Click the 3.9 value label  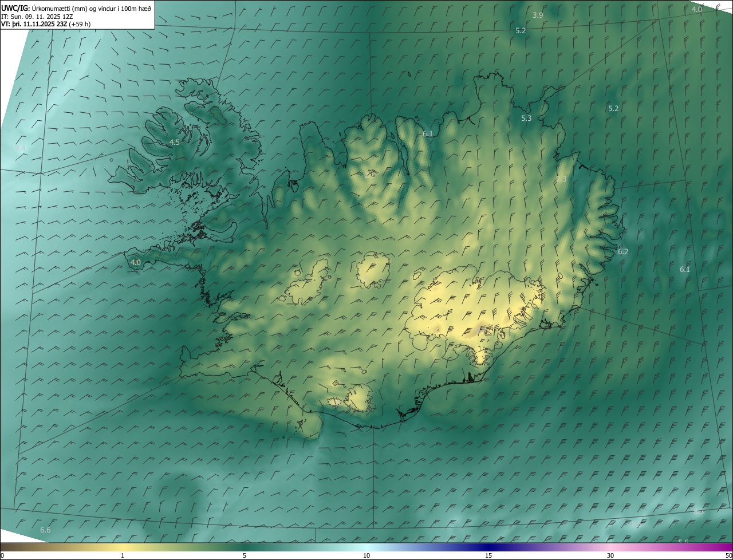pyautogui.click(x=538, y=15)
